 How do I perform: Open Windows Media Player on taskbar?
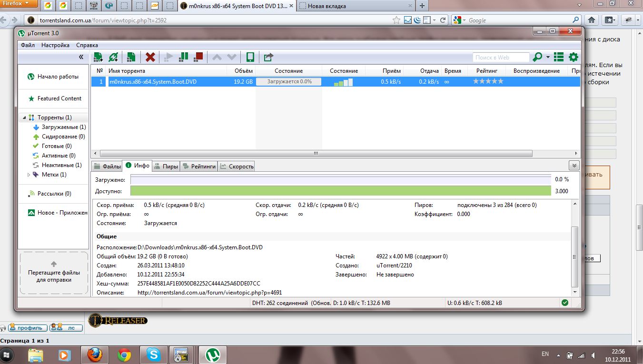[x=65, y=355]
